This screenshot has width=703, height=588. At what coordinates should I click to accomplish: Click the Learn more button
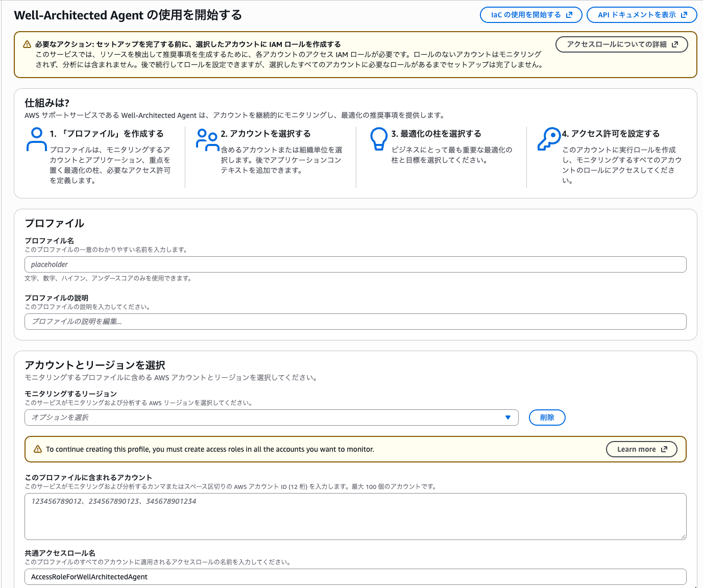pyautogui.click(x=641, y=449)
